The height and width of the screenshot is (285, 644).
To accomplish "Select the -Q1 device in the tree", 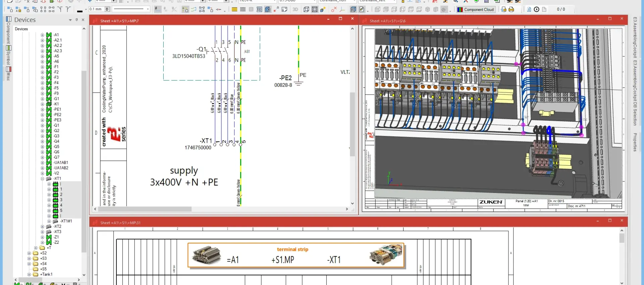I will point(56,125).
